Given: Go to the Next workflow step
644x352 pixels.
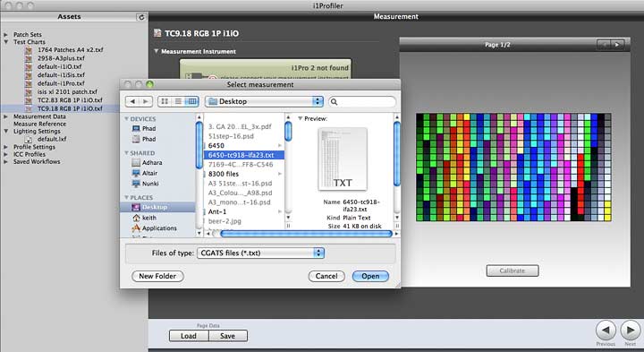Looking at the screenshot, I should click(630, 331).
